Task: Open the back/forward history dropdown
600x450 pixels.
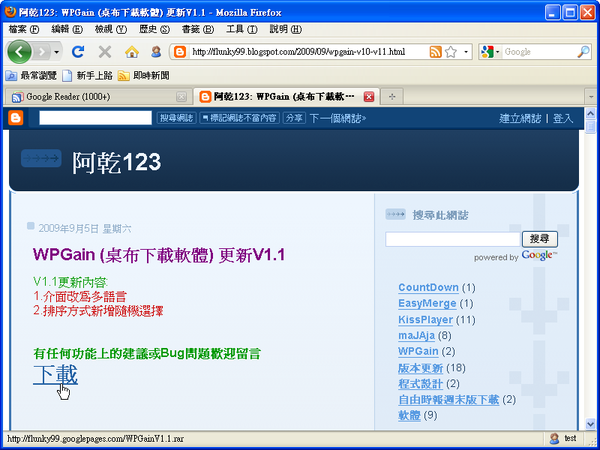Action: click(57, 52)
